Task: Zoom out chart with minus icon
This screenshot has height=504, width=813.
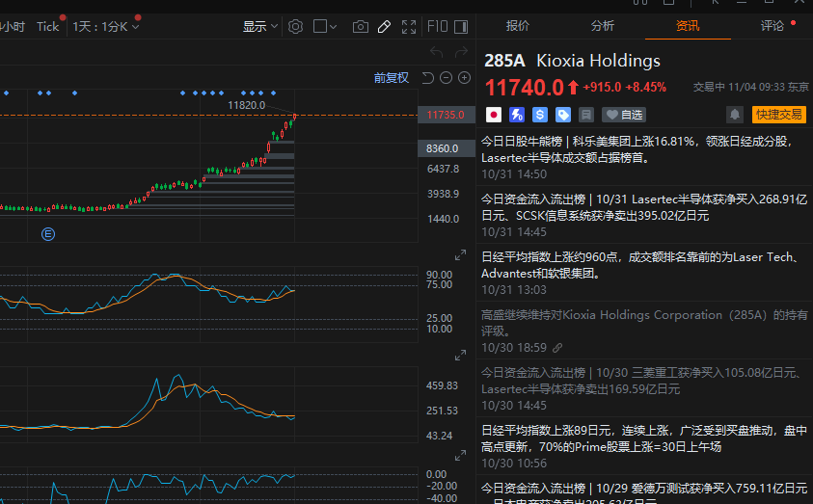Action: pos(446,78)
